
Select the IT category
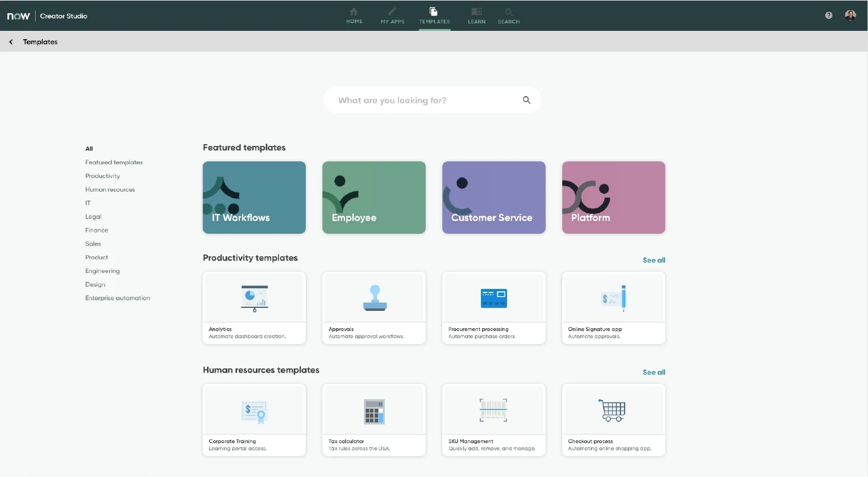(x=88, y=203)
